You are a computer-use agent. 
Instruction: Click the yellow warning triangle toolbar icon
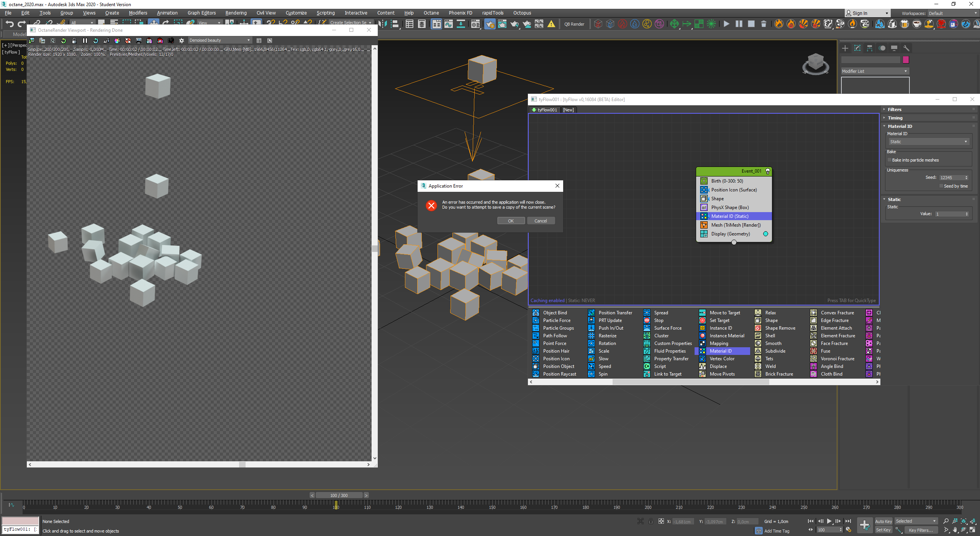551,24
